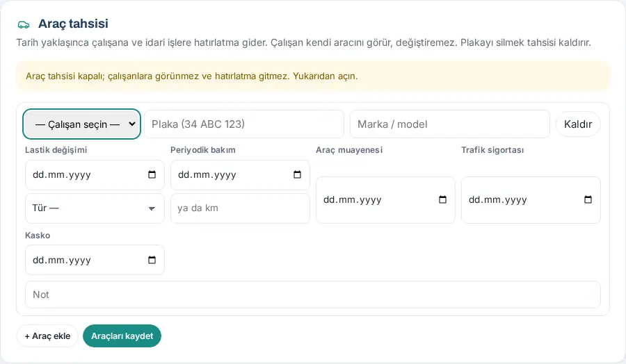Click the Araç tahsisi kapalı warning banner
Image resolution: width=626 pixels, height=364 pixels.
pos(312,76)
